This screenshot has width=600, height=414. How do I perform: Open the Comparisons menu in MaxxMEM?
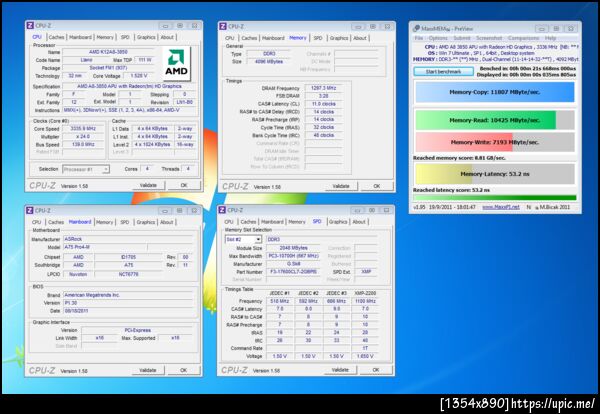(523, 38)
